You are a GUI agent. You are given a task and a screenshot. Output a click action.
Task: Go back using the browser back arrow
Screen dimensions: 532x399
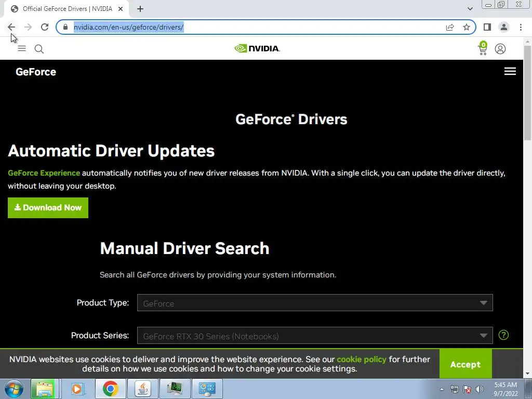click(x=11, y=27)
